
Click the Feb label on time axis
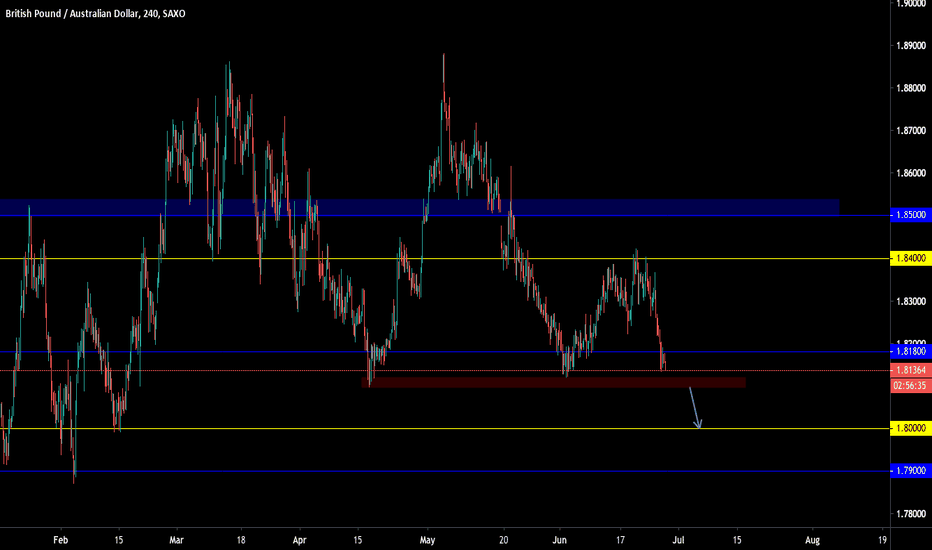(61, 540)
